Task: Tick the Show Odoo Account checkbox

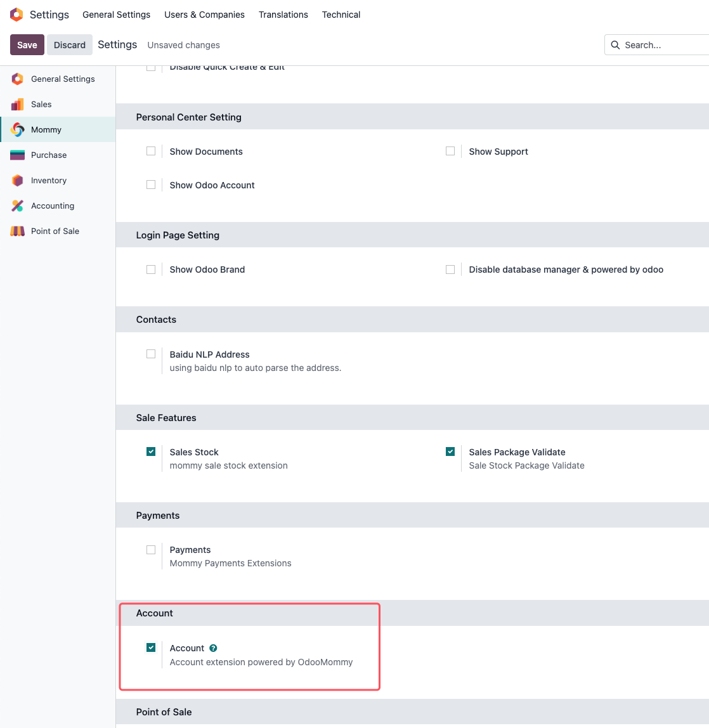Action: tap(151, 185)
